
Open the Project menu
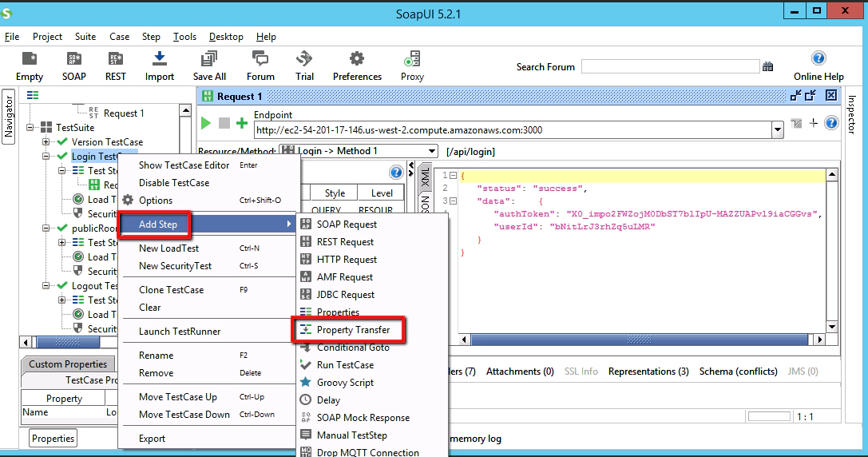pyautogui.click(x=47, y=37)
